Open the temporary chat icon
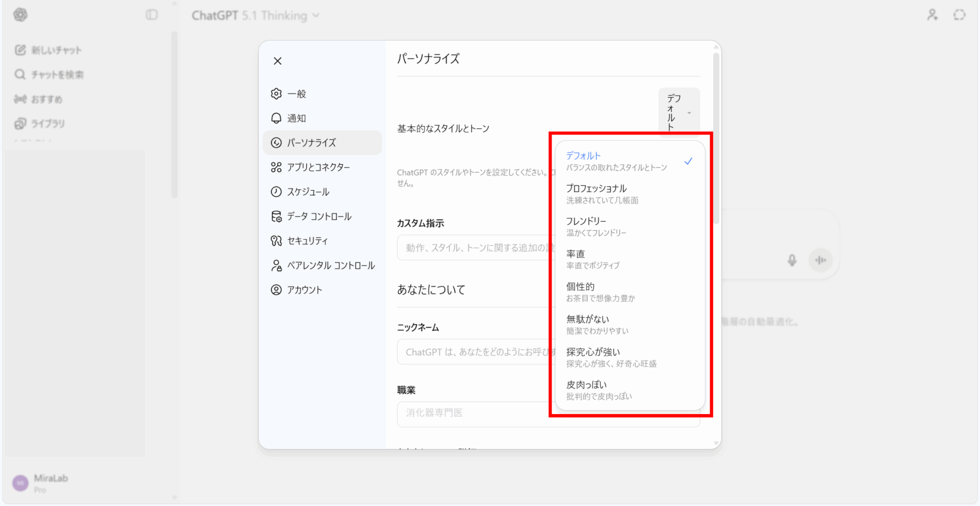The width and height of the screenshot is (980, 506). click(959, 15)
